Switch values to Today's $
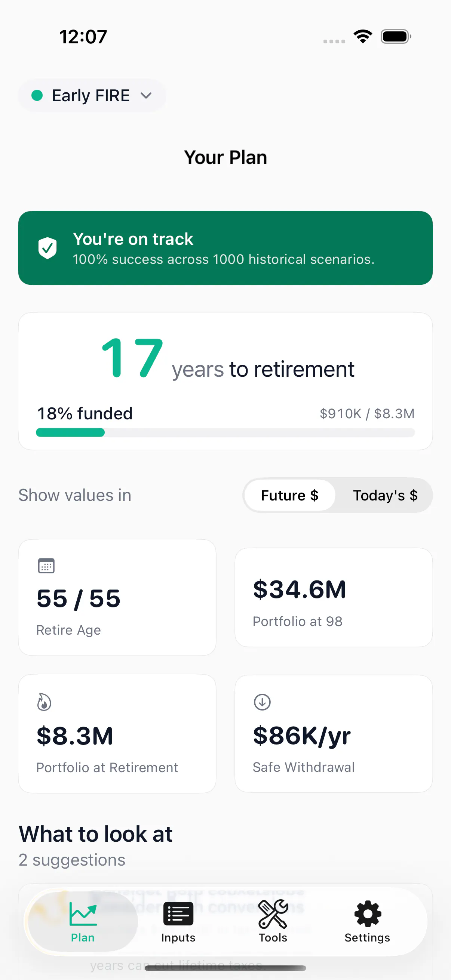Viewport: 451px width, 980px height. [x=385, y=495]
